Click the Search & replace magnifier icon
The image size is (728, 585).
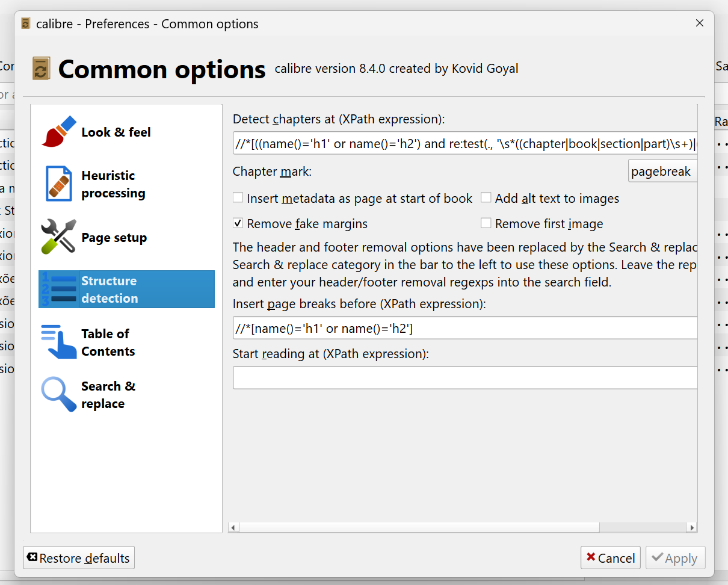coord(59,394)
